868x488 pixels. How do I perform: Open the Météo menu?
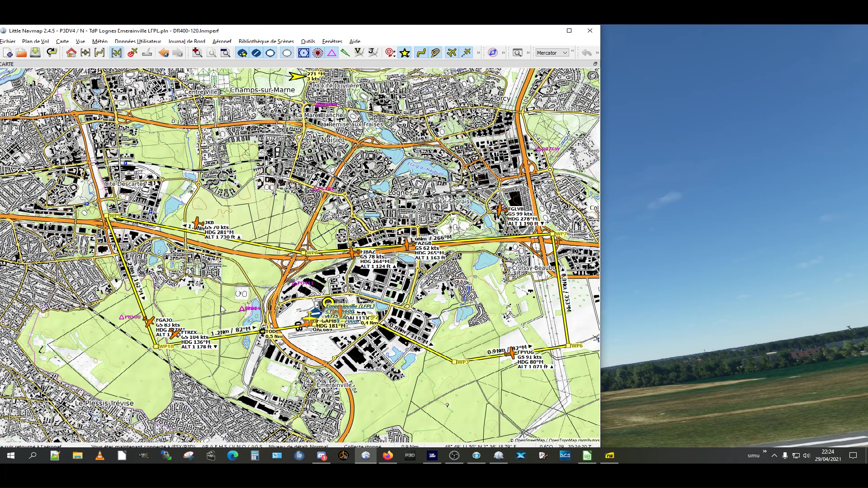[99, 41]
